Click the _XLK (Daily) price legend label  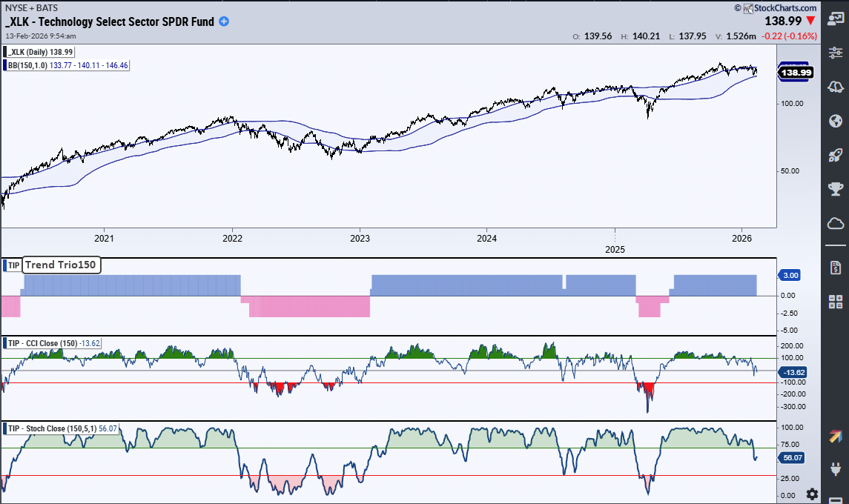click(39, 52)
